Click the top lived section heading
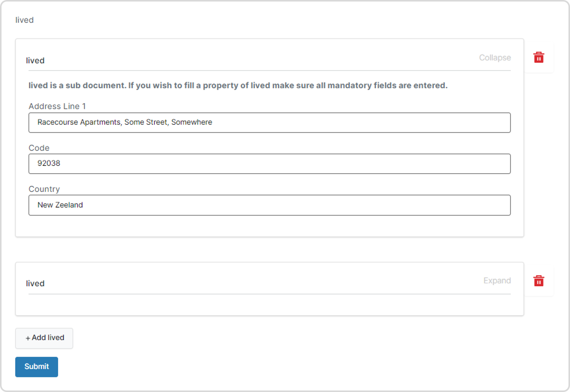 (24, 20)
